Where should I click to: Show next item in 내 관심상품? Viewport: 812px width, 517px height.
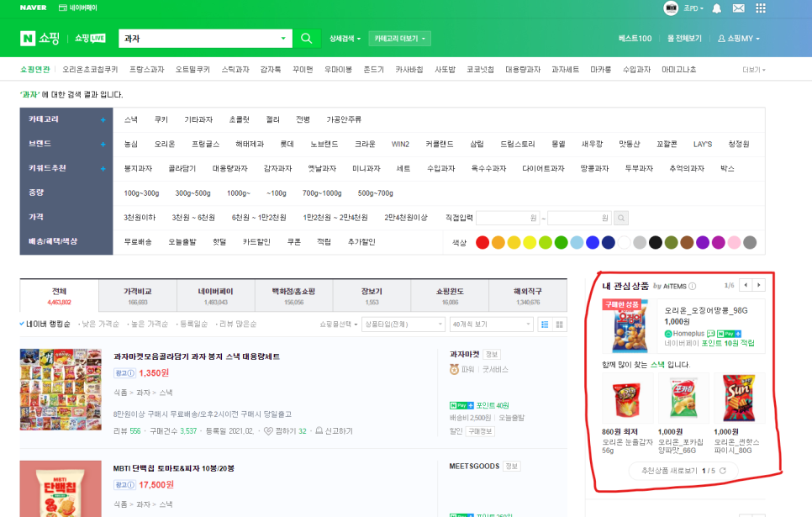pyautogui.click(x=759, y=285)
